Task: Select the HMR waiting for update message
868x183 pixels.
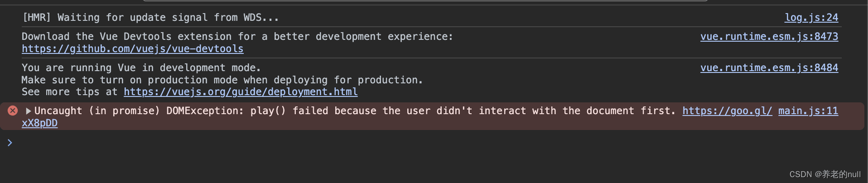Action: [151, 18]
